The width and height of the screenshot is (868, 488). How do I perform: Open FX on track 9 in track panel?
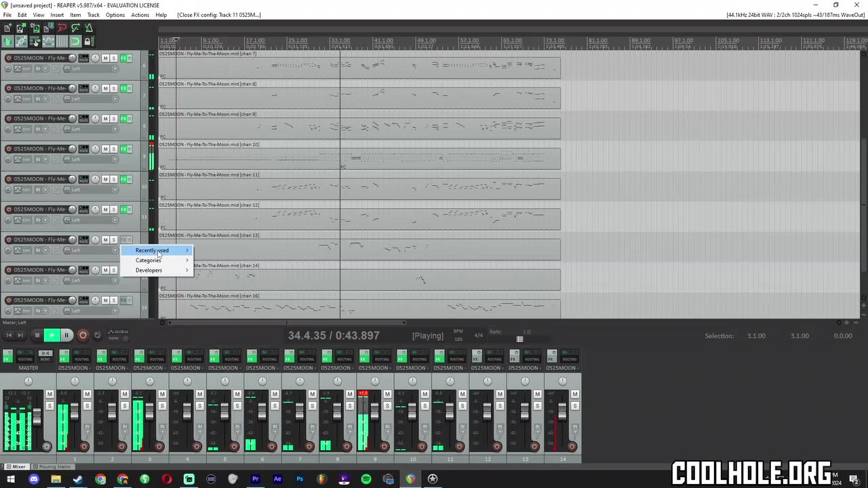click(x=123, y=148)
